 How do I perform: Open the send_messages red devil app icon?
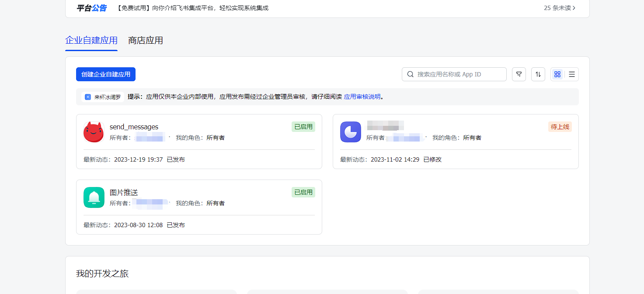pyautogui.click(x=94, y=132)
